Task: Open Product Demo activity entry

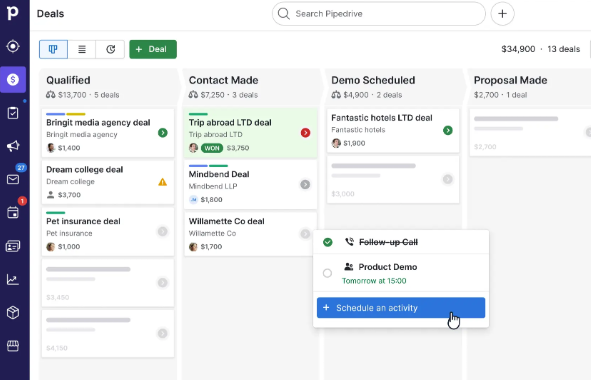Action: tap(401, 273)
